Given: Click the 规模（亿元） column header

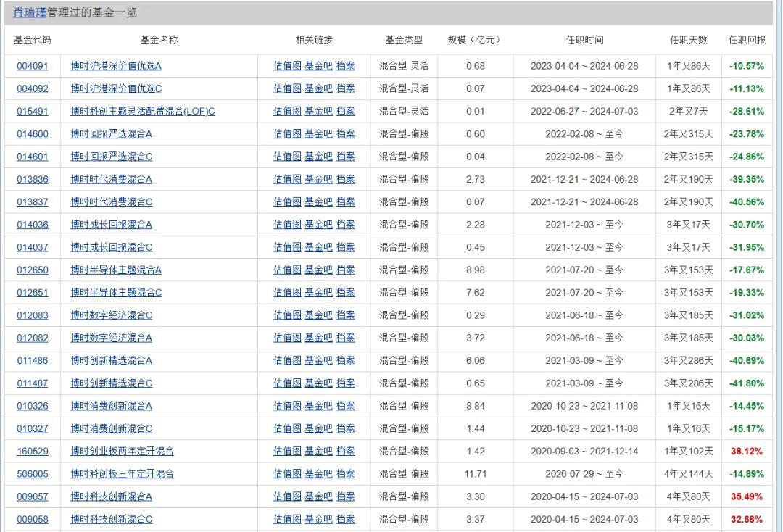Looking at the screenshot, I should point(475,40).
